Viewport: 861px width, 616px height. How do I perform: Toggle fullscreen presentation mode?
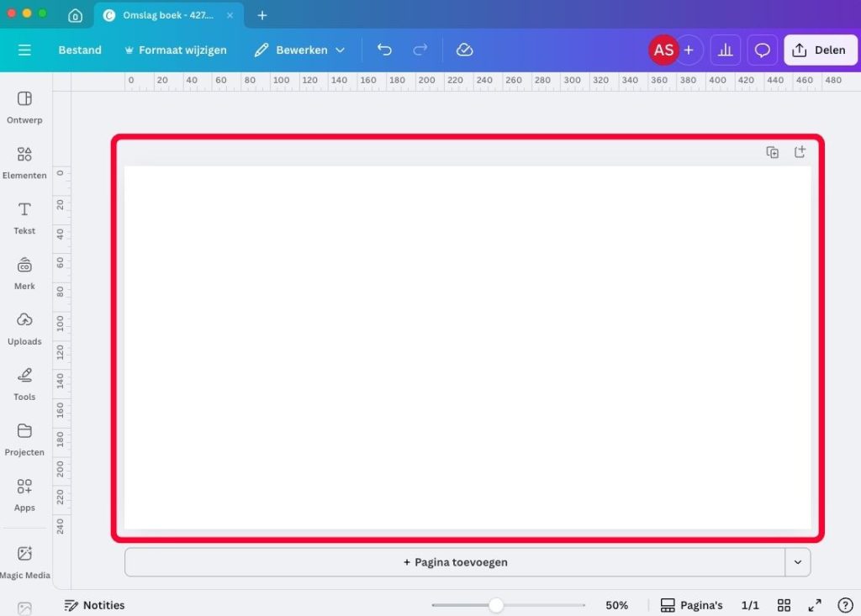(814, 605)
